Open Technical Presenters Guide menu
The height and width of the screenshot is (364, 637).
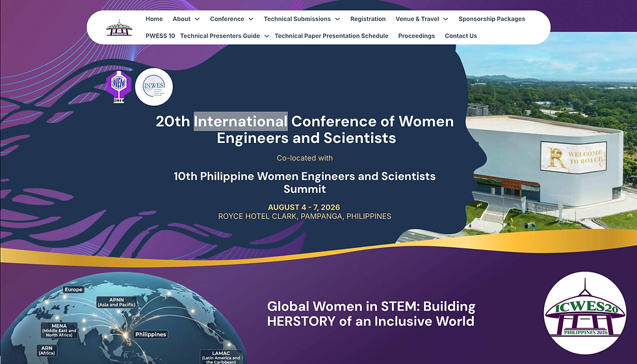[220, 36]
